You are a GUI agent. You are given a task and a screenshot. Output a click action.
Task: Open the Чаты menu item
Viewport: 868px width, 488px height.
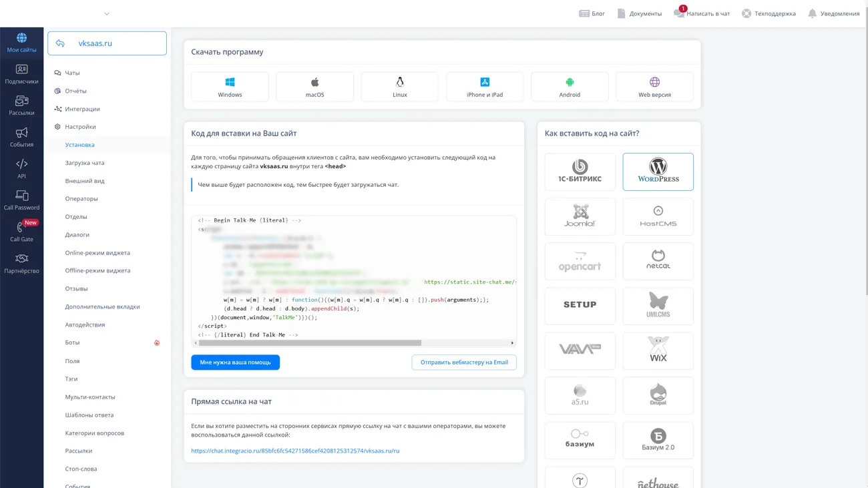pos(72,73)
